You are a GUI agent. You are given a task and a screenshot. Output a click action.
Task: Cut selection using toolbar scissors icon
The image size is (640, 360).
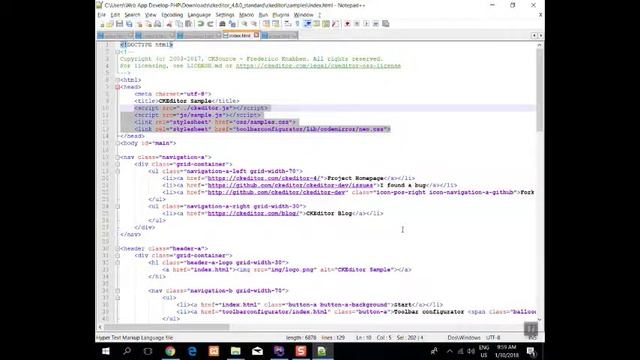pyautogui.click(x=169, y=24)
